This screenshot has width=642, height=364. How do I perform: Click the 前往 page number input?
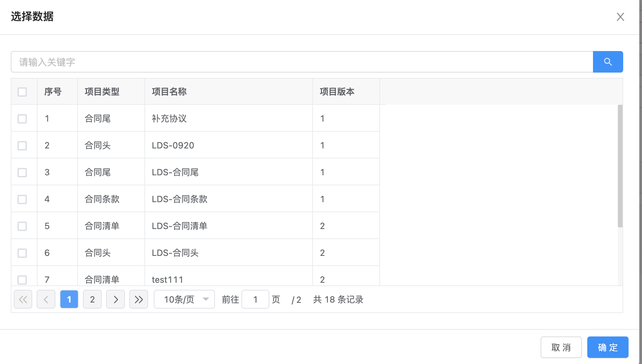click(x=255, y=299)
